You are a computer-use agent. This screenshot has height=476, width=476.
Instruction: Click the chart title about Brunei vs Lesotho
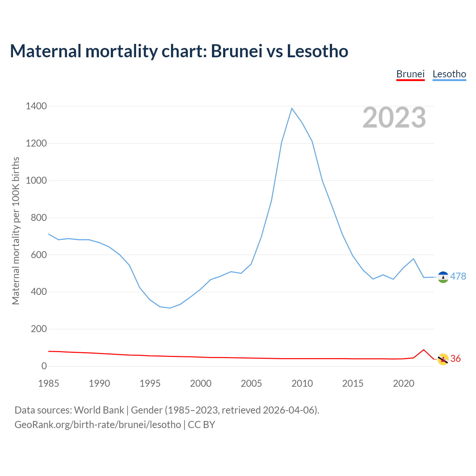[179, 51]
